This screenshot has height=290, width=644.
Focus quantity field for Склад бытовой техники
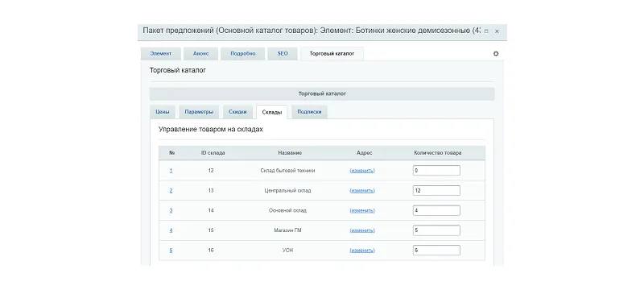pos(436,171)
